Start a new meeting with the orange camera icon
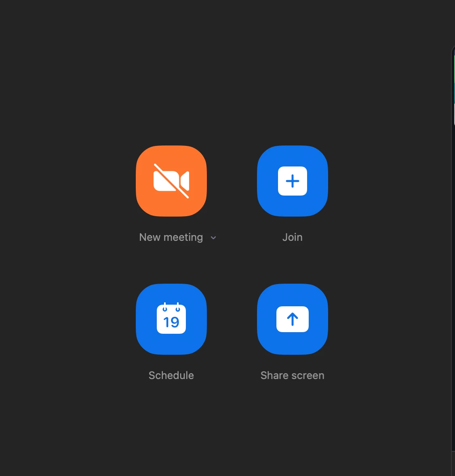 (x=171, y=181)
